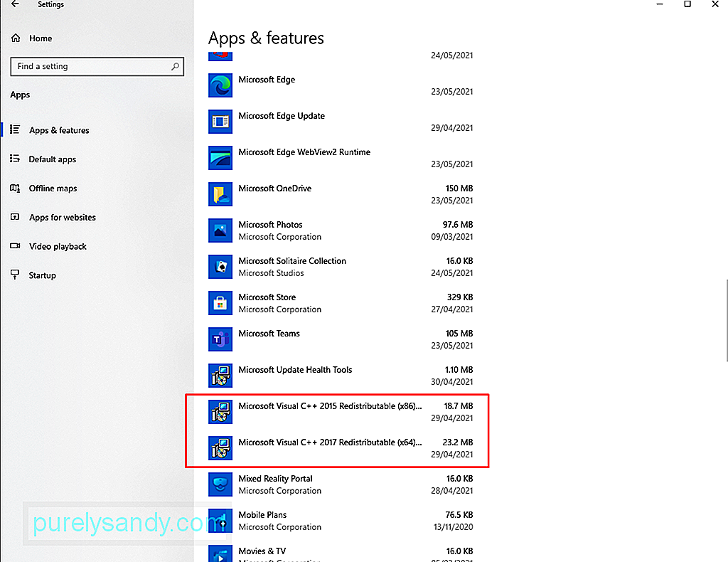Click the Update Health Tools icon

220,376
